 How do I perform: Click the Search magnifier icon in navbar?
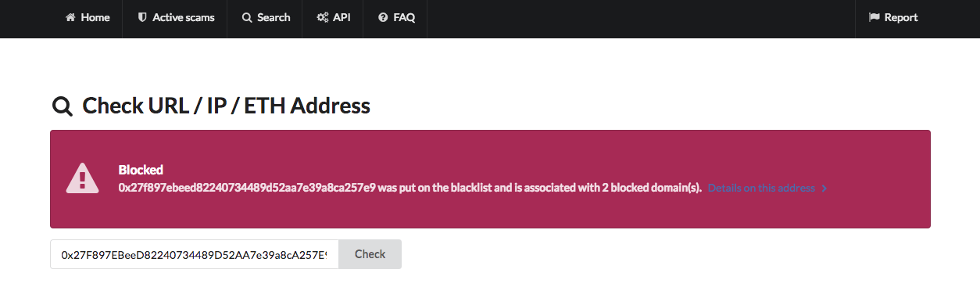click(247, 17)
